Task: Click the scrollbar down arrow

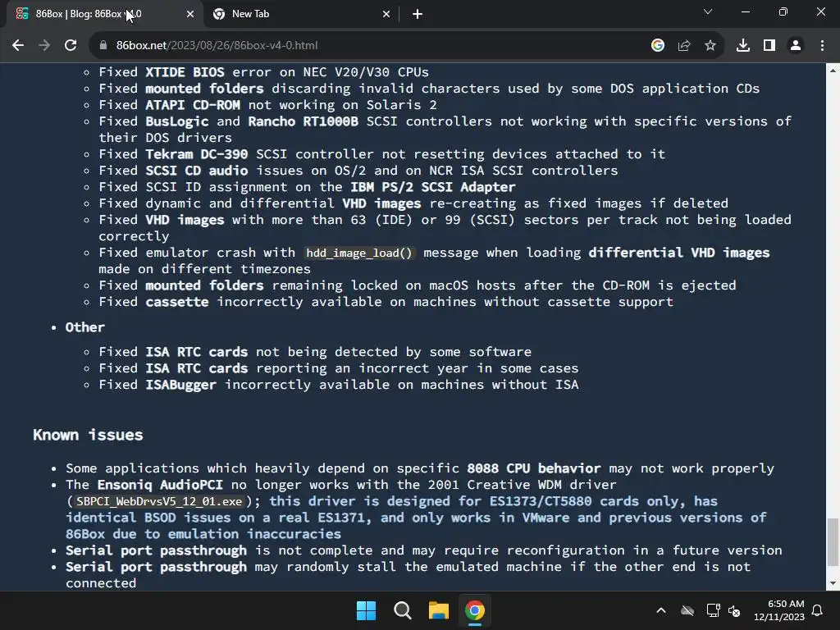Action: coord(833,583)
